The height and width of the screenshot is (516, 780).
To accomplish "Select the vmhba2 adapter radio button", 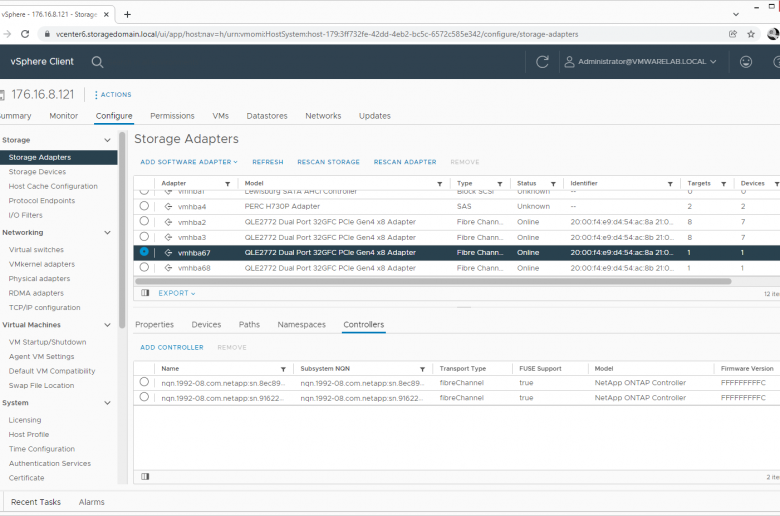I will (x=144, y=221).
